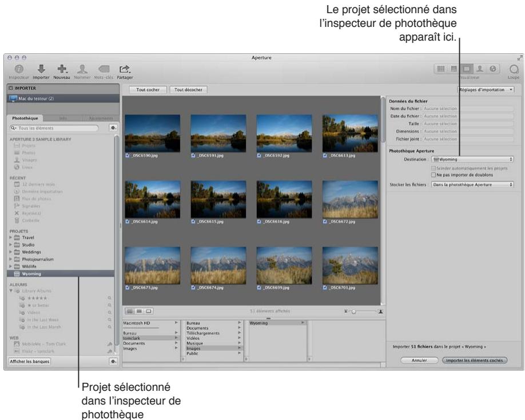Click the Annuler button
The height and width of the screenshot is (420, 525).
(x=419, y=360)
